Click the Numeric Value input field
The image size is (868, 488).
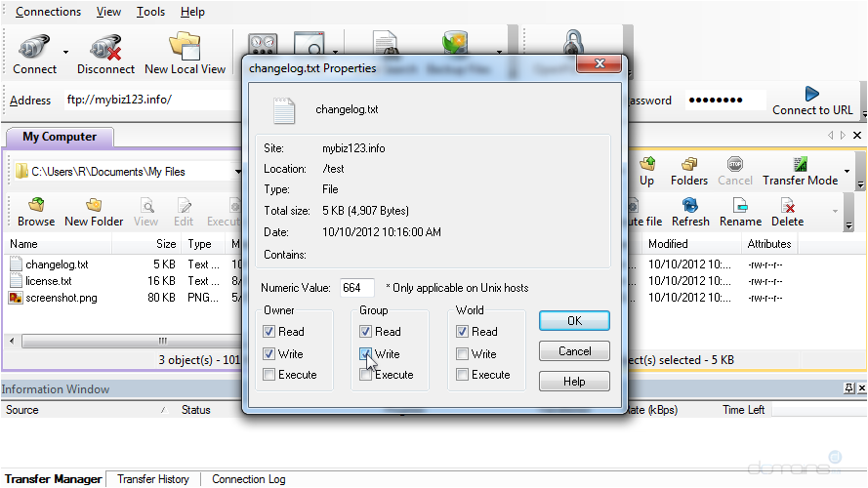357,288
